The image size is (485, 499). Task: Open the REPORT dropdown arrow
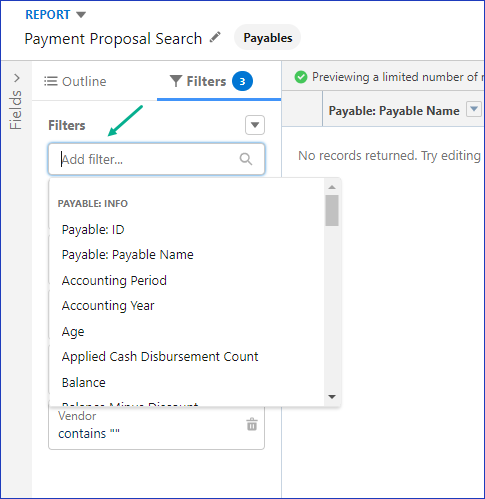click(x=81, y=15)
